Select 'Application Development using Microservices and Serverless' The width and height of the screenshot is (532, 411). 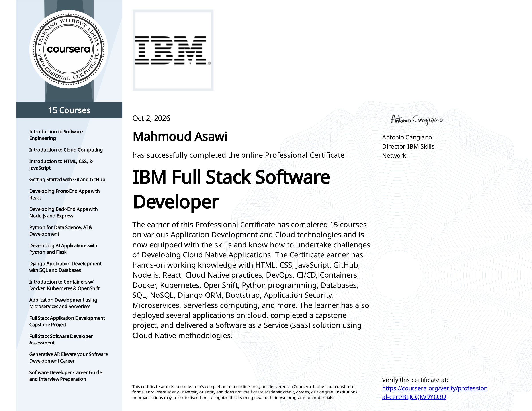[x=63, y=303]
